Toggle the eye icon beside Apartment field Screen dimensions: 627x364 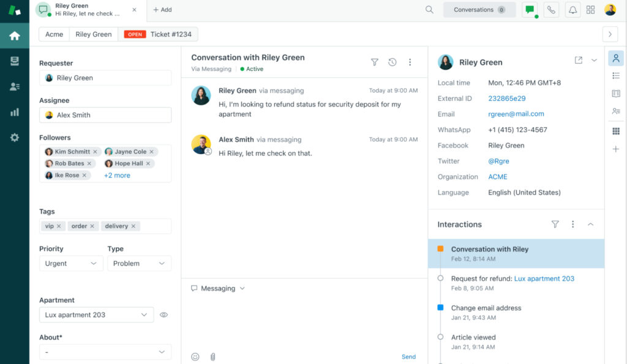[163, 315]
